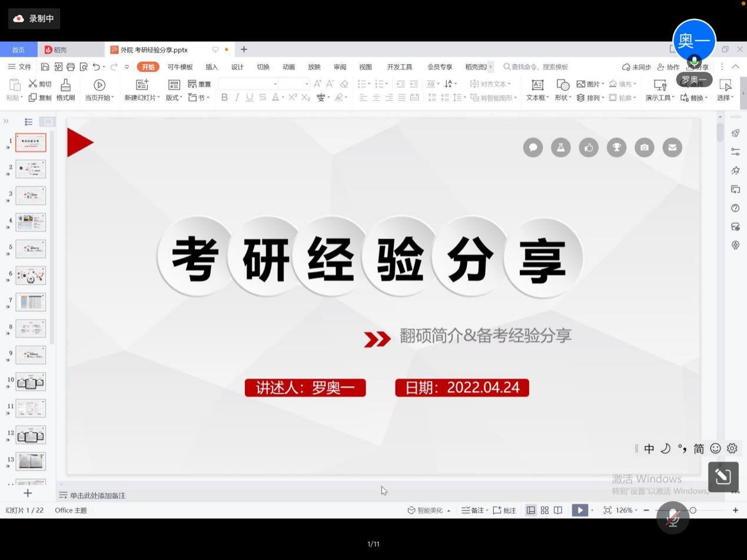The height and width of the screenshot is (560, 747).
Task: Click the Save icon in quick access toolbar
Action: 45,67
